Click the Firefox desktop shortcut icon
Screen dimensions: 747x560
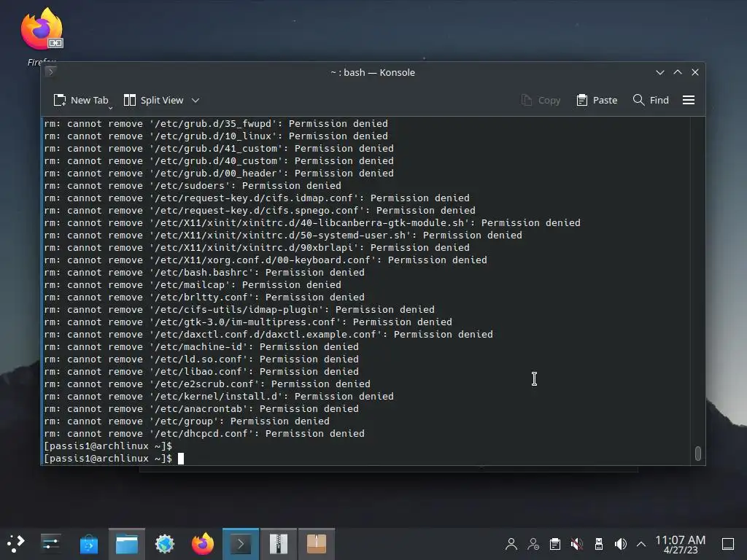(x=42, y=29)
